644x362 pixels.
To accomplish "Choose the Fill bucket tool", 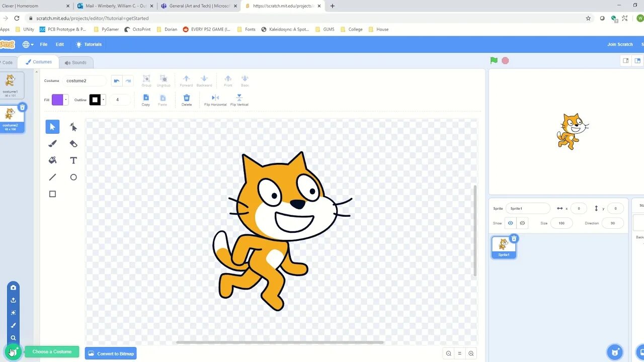I will [52, 160].
